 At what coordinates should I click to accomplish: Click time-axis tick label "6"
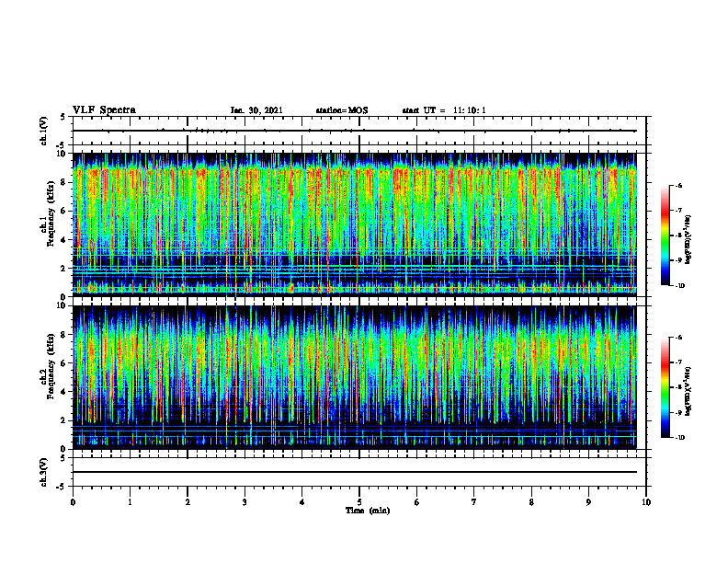click(x=417, y=502)
